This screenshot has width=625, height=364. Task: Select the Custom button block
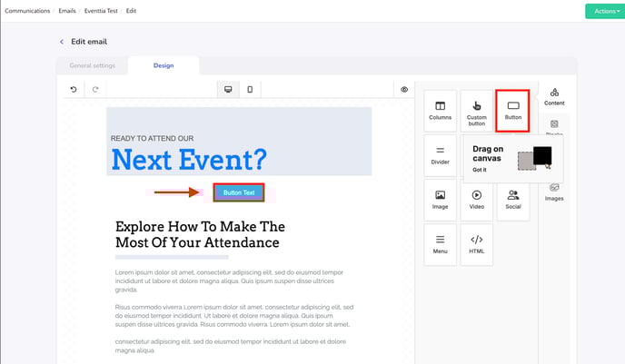coord(477,111)
